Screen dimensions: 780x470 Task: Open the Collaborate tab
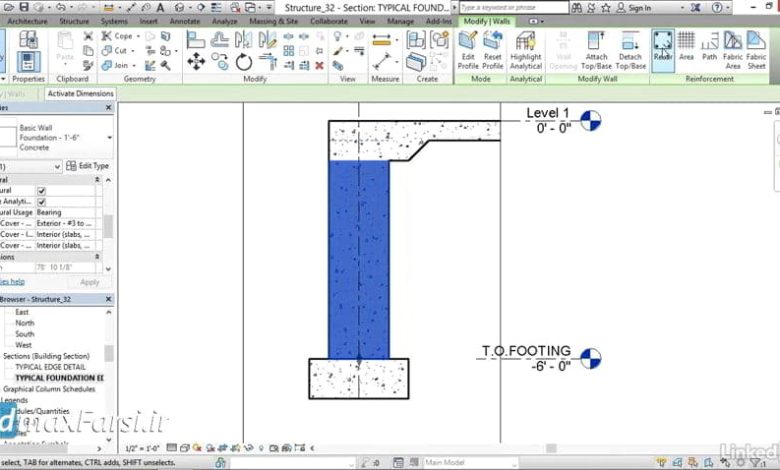(x=329, y=21)
